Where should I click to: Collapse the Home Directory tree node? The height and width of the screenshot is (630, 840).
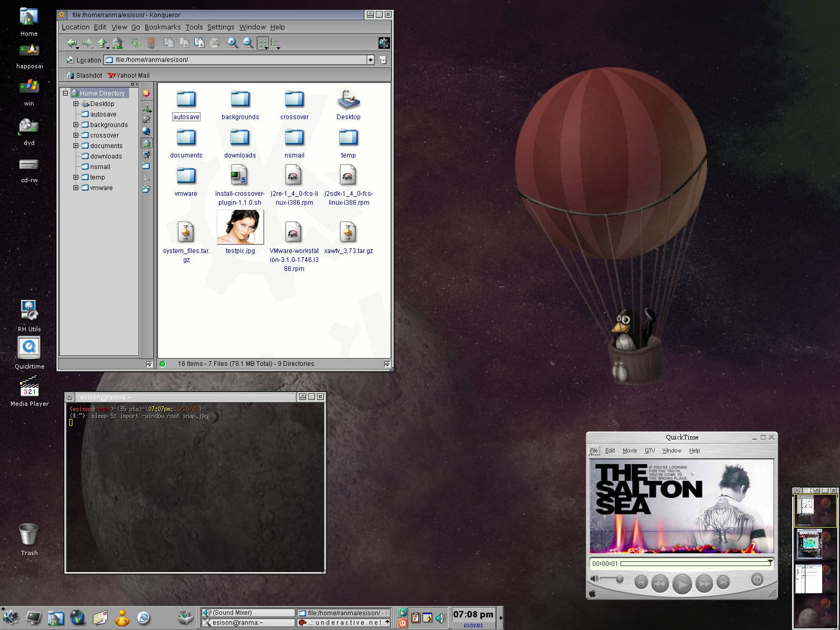tap(66, 93)
